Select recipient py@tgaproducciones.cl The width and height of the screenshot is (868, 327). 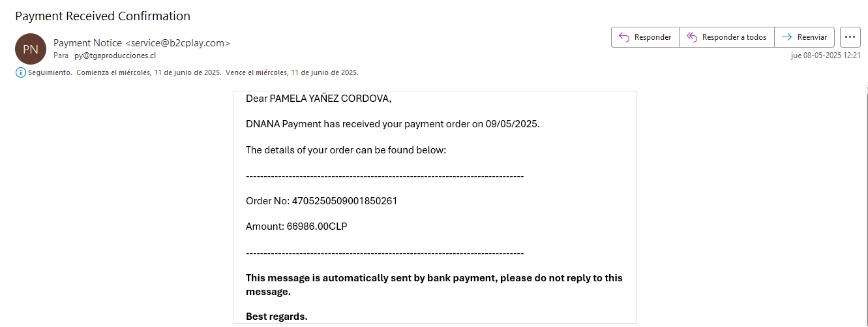point(115,55)
